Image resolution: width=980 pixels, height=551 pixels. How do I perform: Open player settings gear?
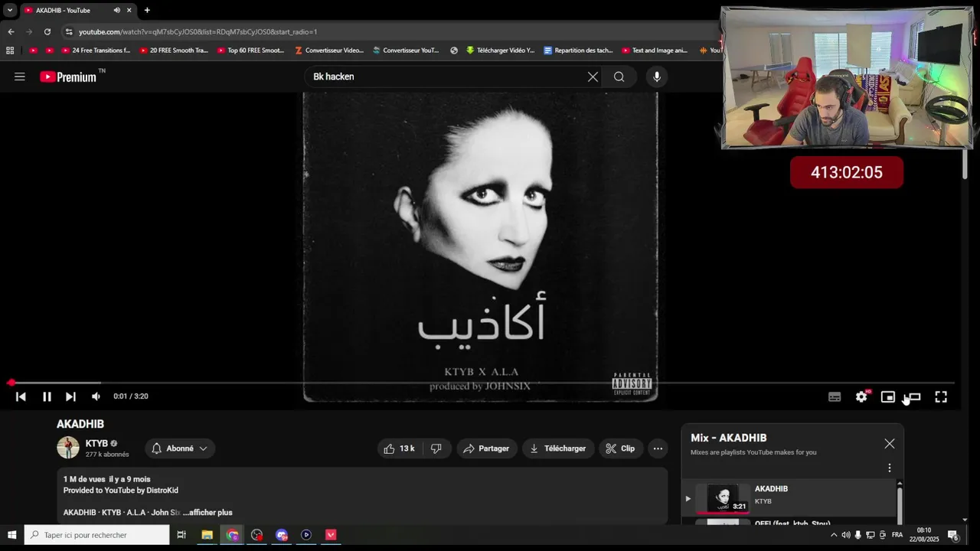pos(861,396)
